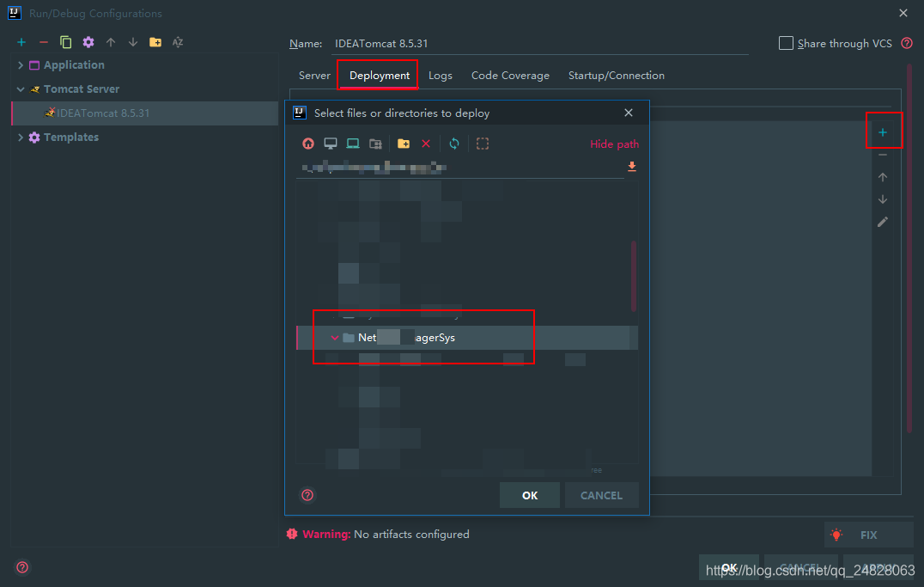This screenshot has width=924, height=587.
Task: Toggle show hidden files icon
Action: 483,144
